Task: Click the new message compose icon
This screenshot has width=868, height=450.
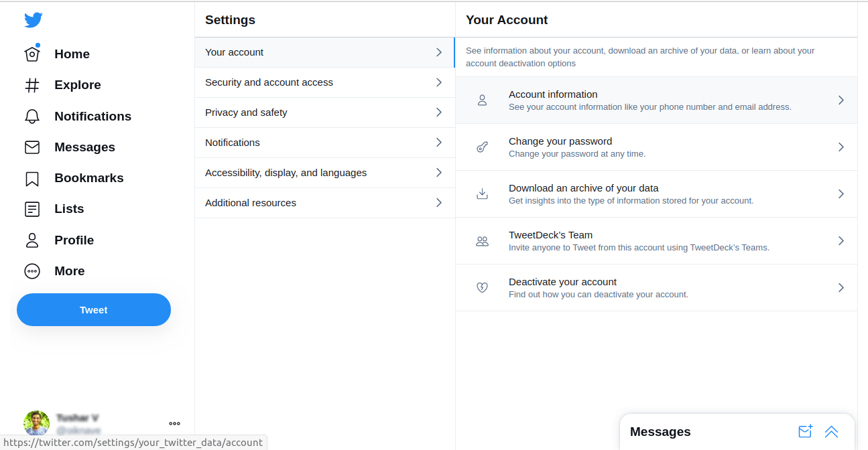Action: tap(805, 432)
